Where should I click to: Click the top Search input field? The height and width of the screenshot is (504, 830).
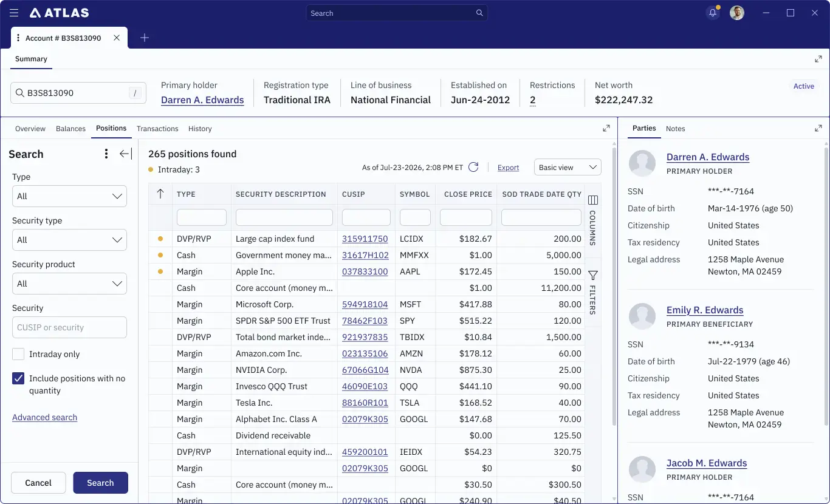coord(397,13)
